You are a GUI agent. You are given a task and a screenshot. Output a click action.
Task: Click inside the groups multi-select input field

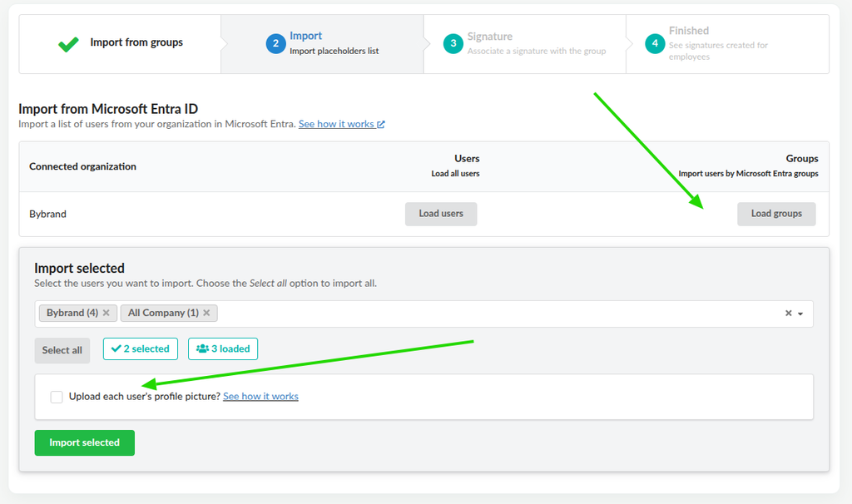click(x=424, y=314)
